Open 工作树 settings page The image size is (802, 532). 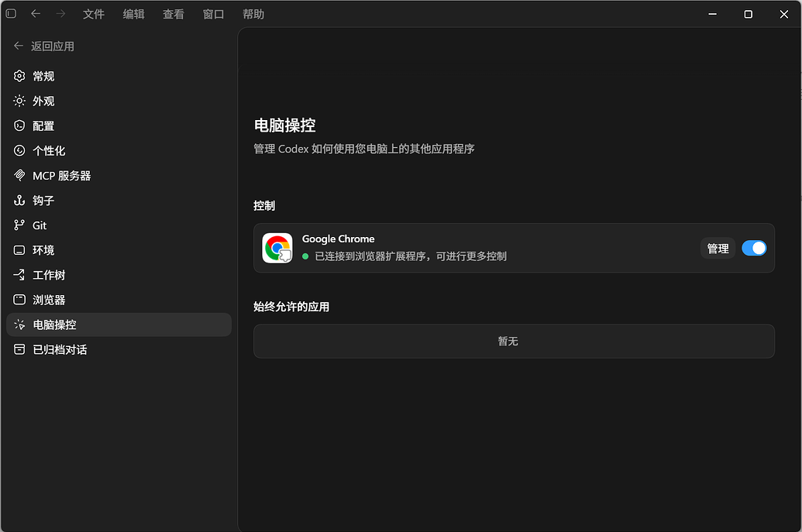119,275
